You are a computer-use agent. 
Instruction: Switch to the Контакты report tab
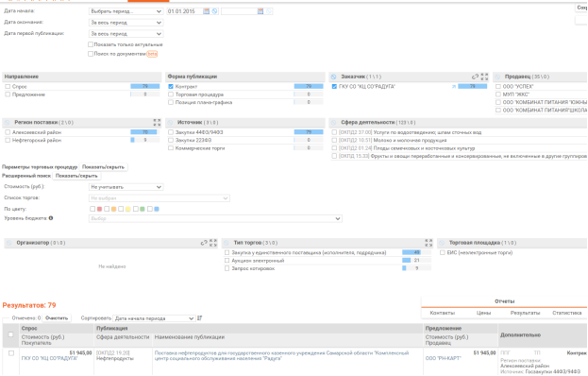[x=442, y=313]
